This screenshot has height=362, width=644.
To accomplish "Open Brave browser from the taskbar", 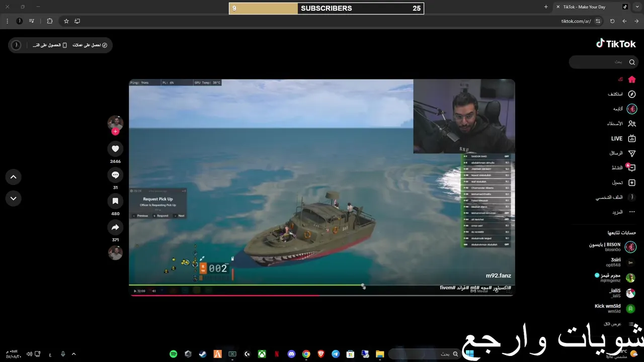I will tap(321, 354).
